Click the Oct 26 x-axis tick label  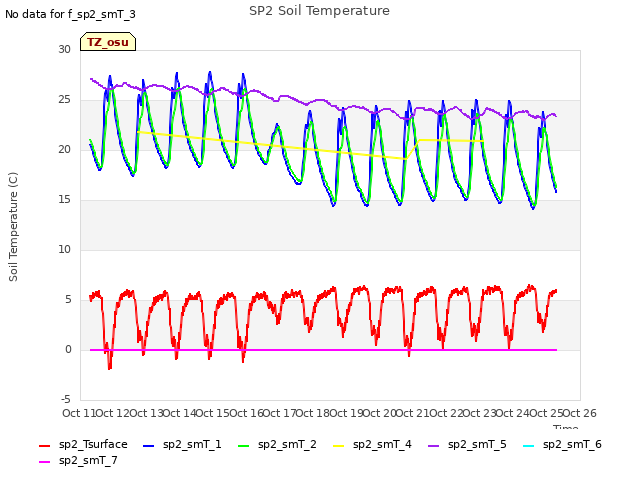click(x=580, y=413)
